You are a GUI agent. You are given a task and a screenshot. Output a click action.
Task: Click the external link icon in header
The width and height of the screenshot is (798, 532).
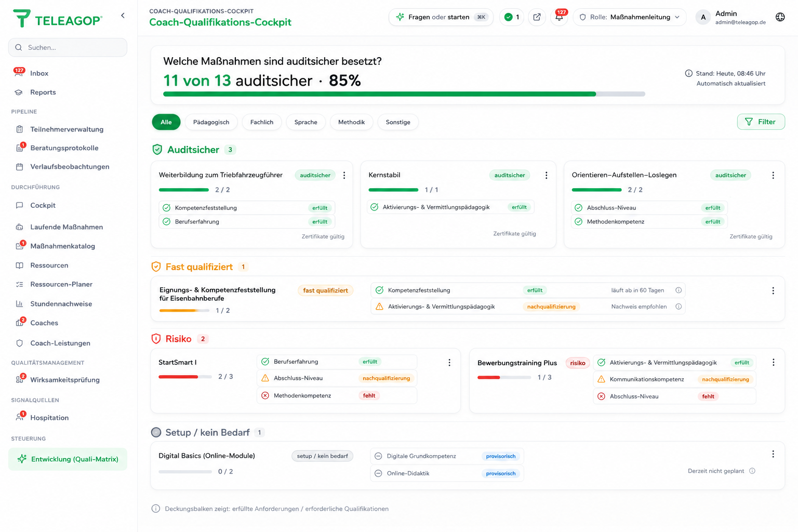click(x=537, y=17)
